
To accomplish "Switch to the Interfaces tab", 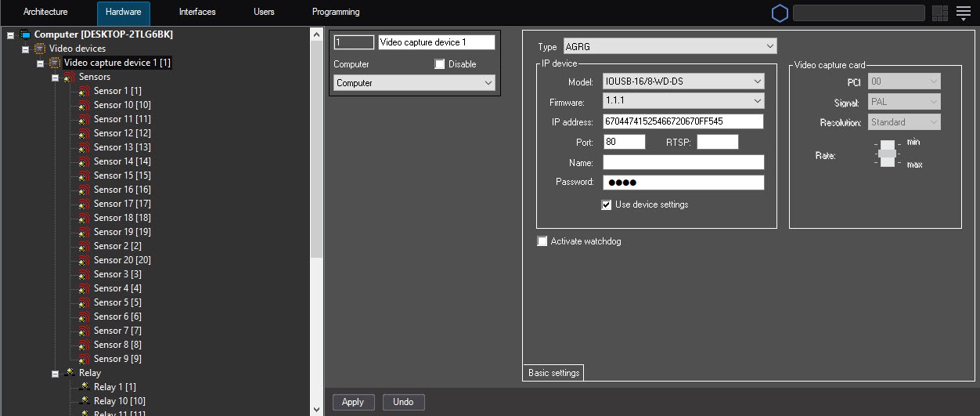I will pyautogui.click(x=197, y=13).
